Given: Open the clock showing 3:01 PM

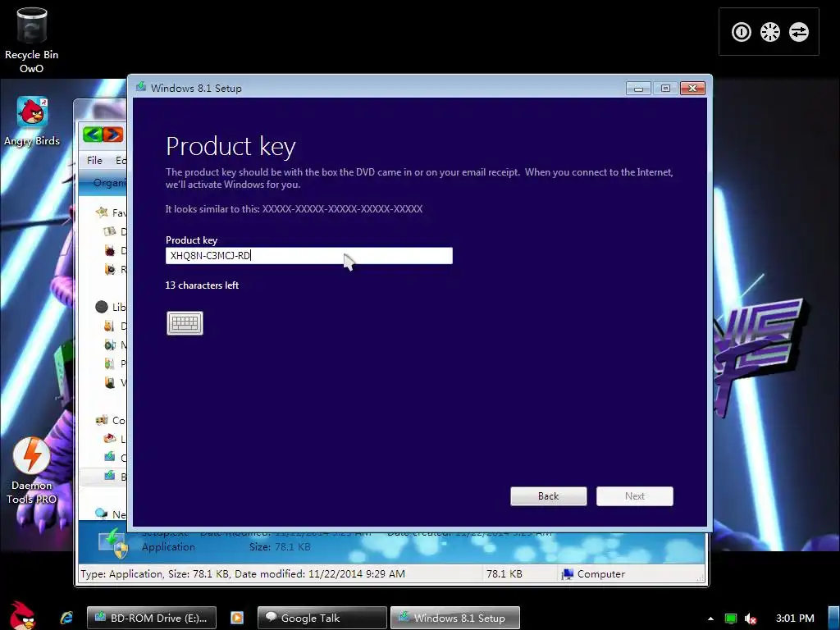Looking at the screenshot, I should 795,619.
